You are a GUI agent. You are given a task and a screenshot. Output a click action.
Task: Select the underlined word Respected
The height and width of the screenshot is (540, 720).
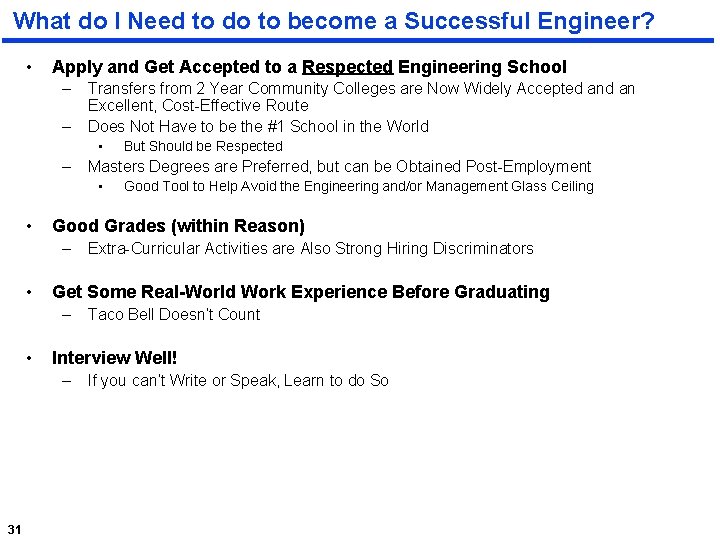(348, 67)
